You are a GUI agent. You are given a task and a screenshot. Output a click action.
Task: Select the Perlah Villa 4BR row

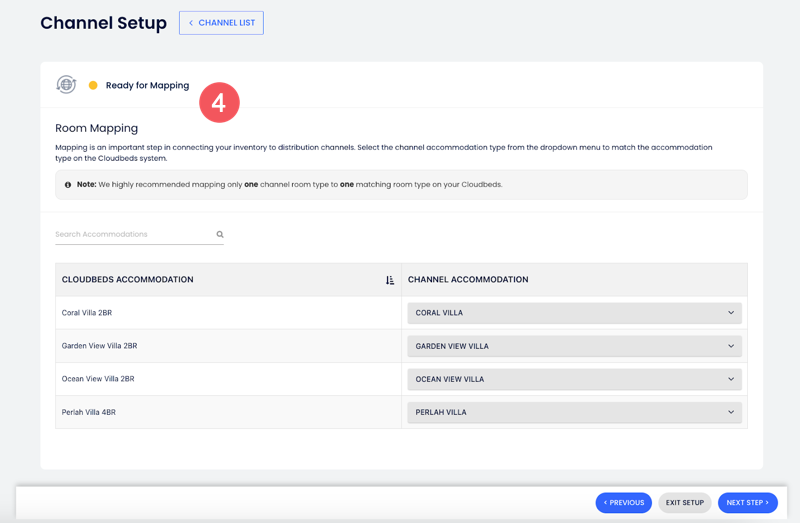pos(88,412)
